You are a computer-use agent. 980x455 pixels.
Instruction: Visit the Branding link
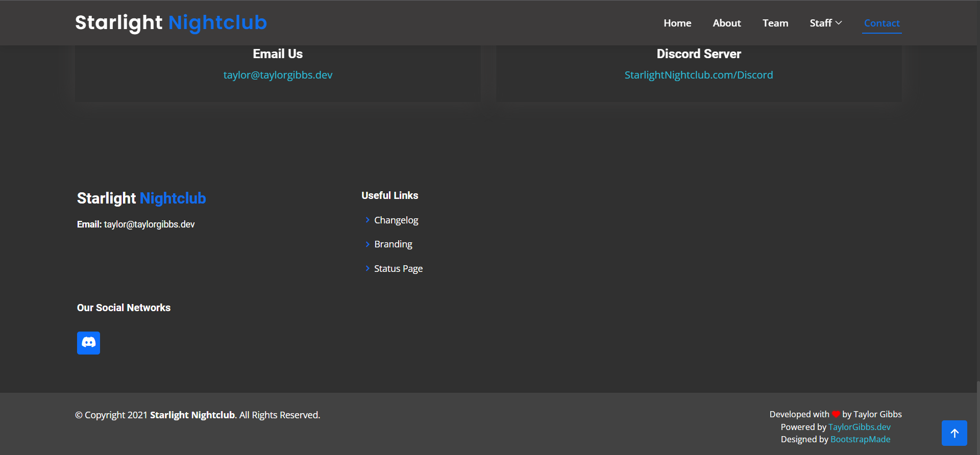(393, 244)
